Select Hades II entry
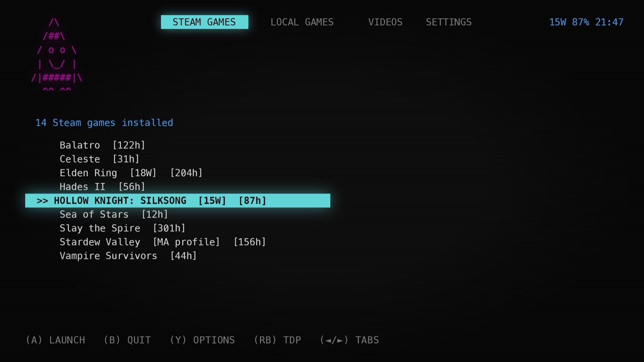644x362 pixels. [102, 187]
